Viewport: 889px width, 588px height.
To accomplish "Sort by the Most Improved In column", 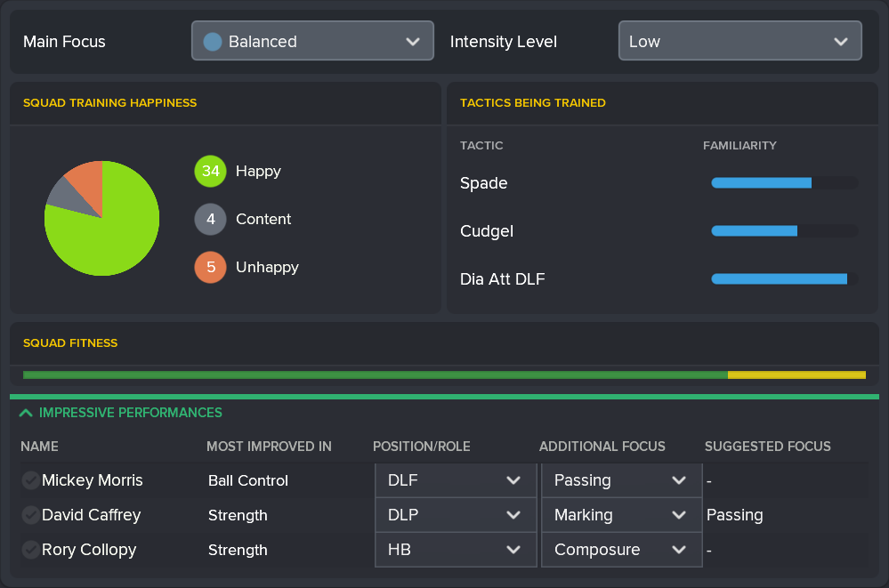I will 269,447.
